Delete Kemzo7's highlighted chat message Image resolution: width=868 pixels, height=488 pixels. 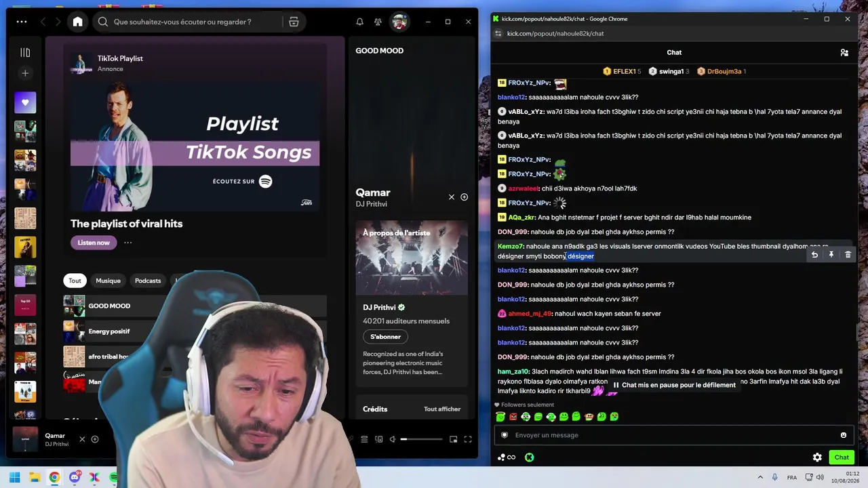pyautogui.click(x=848, y=254)
